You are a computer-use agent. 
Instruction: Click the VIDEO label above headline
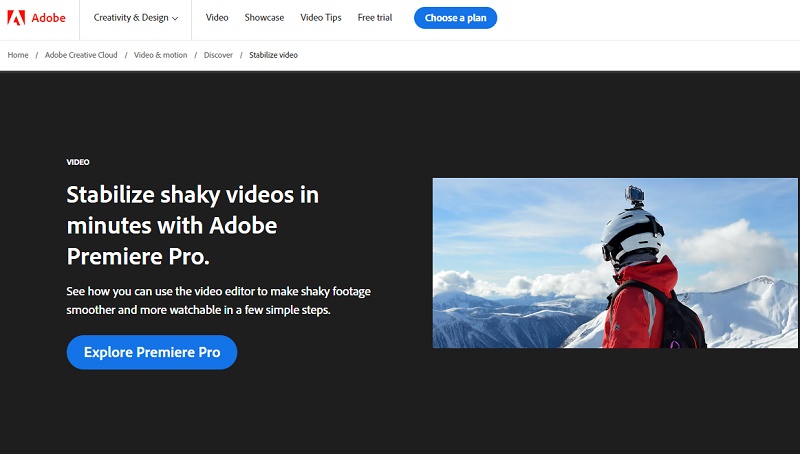[x=78, y=162]
